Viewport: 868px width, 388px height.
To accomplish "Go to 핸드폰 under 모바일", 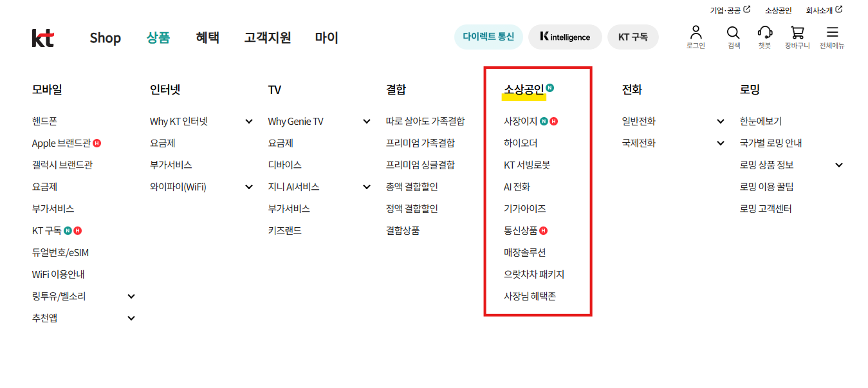I will (x=44, y=122).
